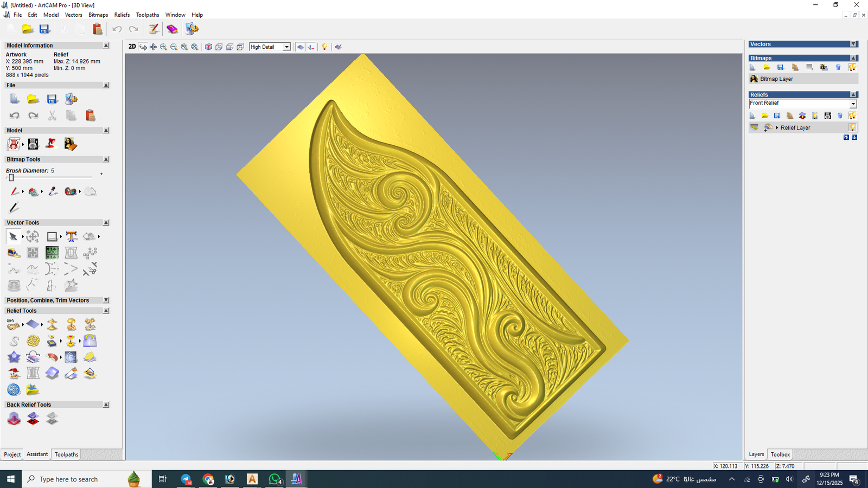Open the Toolpaths menu
This screenshot has width=868, height=488.
tap(147, 15)
